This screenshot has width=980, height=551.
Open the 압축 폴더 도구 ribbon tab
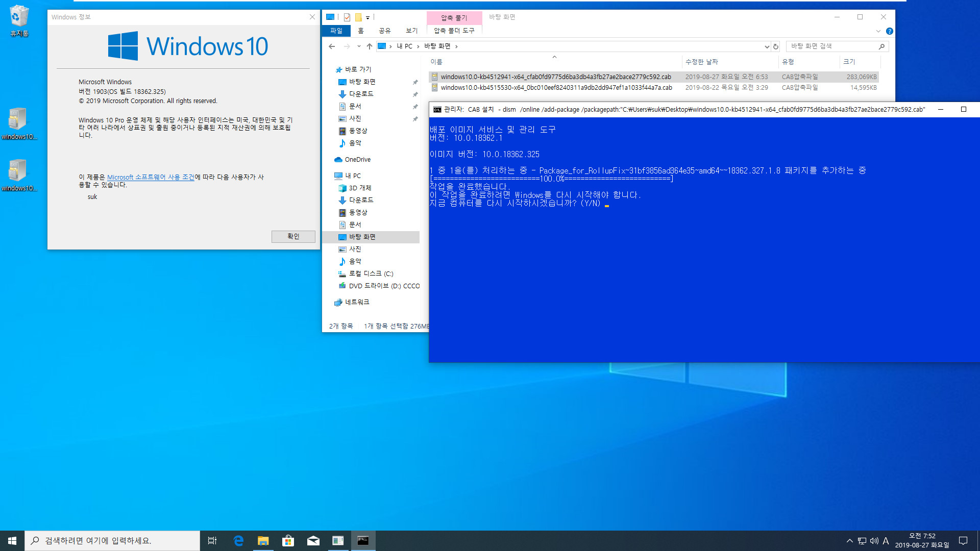454,31
